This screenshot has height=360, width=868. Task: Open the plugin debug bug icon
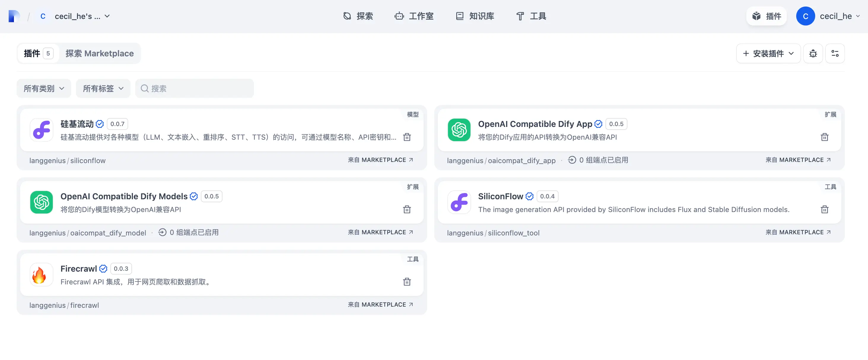point(813,54)
